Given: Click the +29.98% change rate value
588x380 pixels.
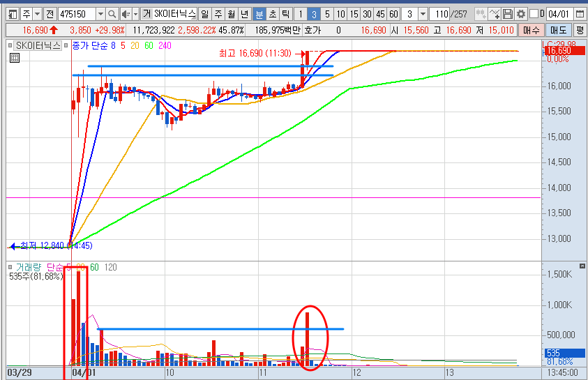Looking at the screenshot, I should (x=110, y=30).
